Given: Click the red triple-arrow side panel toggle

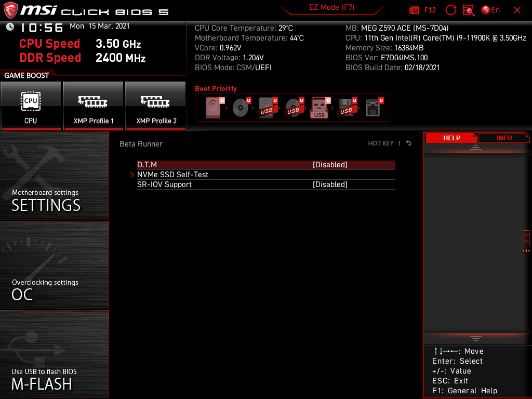Looking at the screenshot, I should (526, 251).
